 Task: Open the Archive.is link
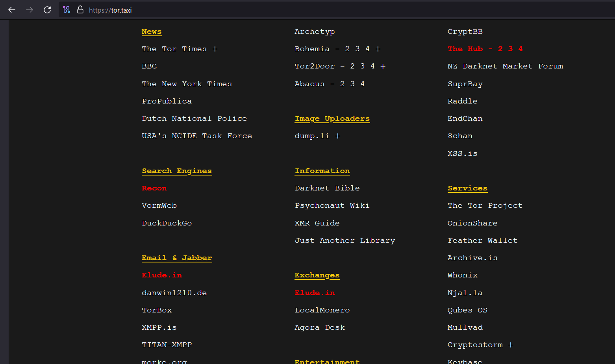(x=472, y=258)
